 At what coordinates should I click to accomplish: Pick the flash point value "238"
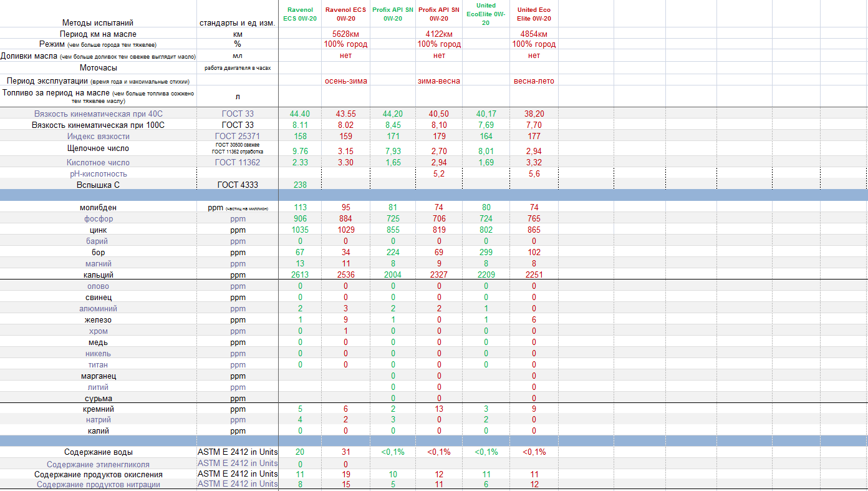click(x=299, y=185)
